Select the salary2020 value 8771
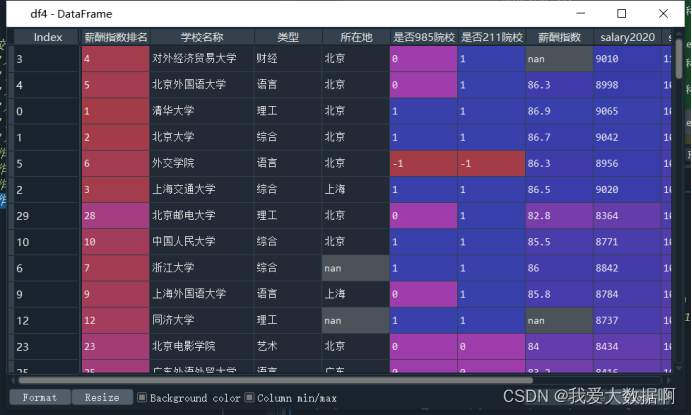Image resolution: width=692 pixels, height=415 pixels. click(x=627, y=241)
